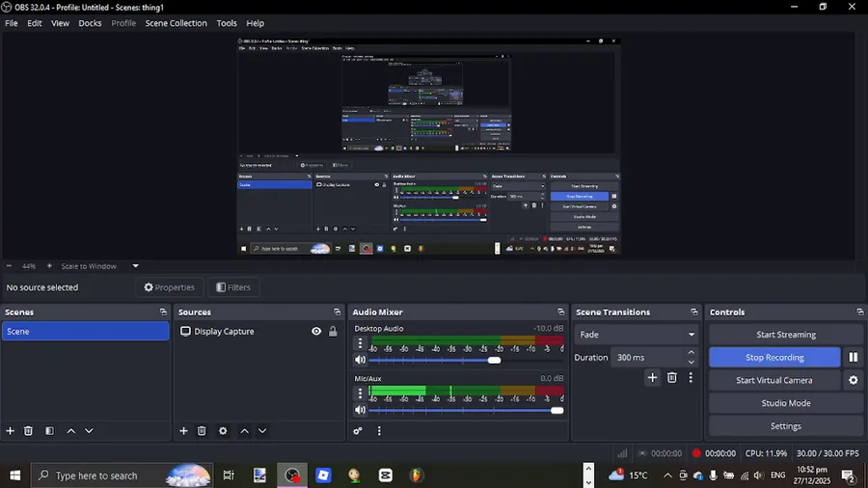
Task: Move scene up arrow in Scenes panel
Action: click(x=70, y=430)
